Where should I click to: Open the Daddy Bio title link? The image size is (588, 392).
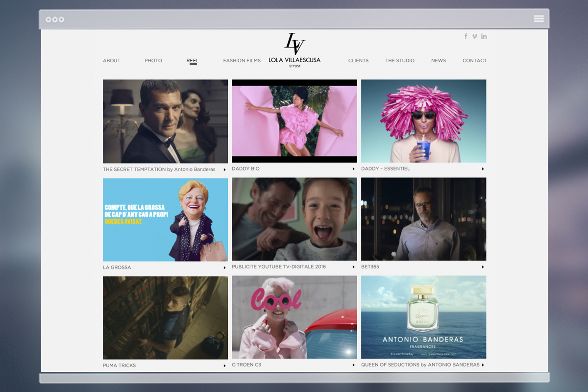(x=245, y=169)
